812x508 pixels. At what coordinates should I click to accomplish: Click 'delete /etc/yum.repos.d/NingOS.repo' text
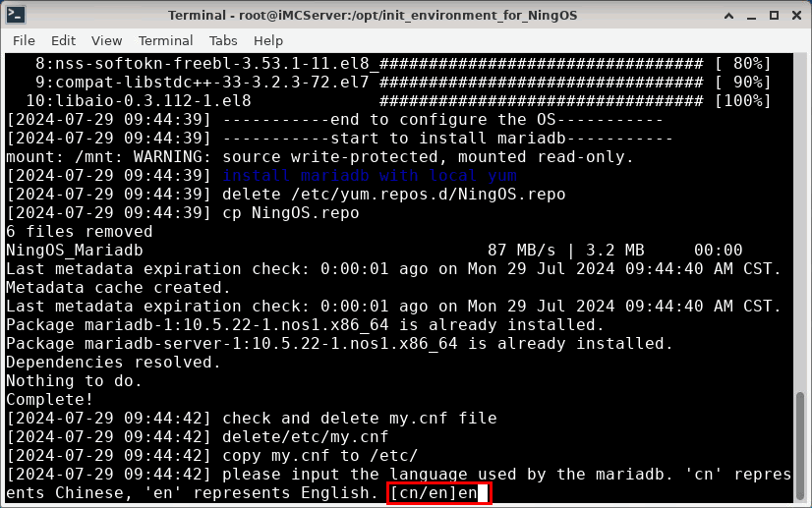pyautogui.click(x=394, y=195)
